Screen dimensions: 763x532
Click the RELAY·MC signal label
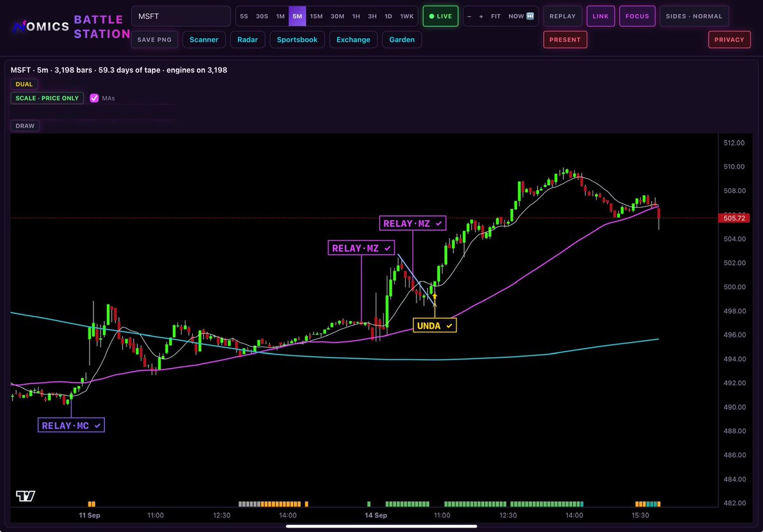point(71,425)
